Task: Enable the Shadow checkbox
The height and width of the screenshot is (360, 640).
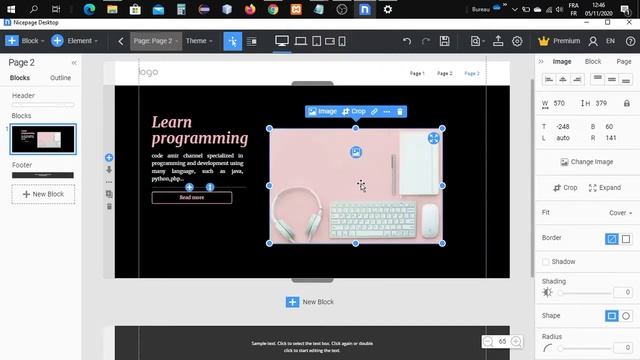Action: pyautogui.click(x=546, y=262)
